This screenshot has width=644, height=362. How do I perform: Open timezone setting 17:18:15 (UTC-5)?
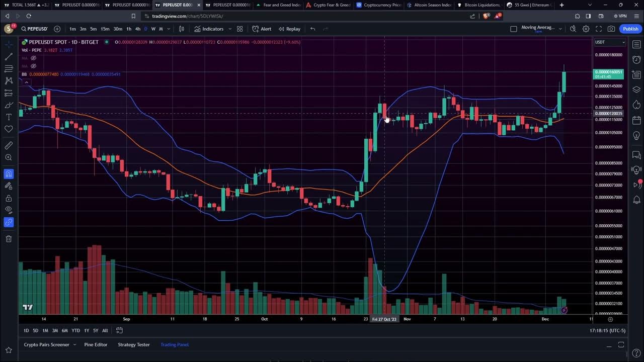607,330
